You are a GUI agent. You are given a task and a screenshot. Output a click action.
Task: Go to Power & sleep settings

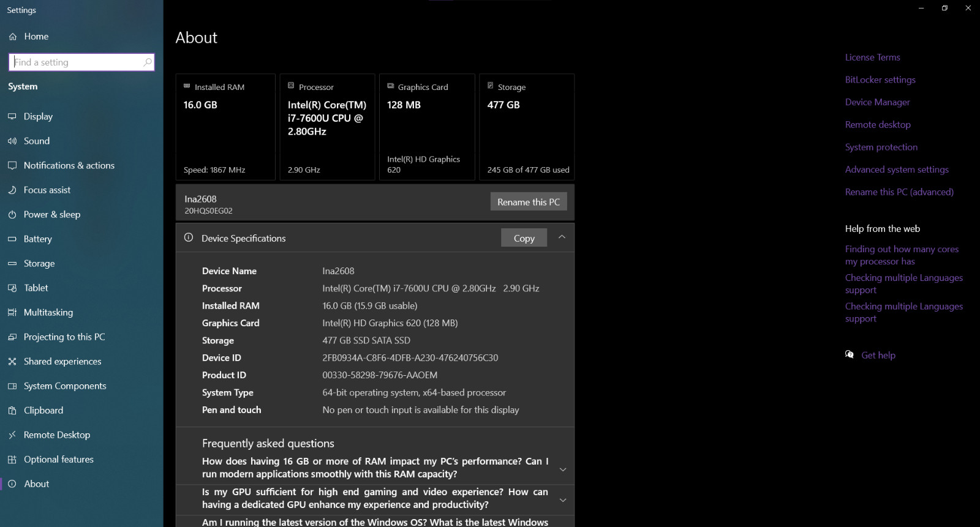[81, 214]
